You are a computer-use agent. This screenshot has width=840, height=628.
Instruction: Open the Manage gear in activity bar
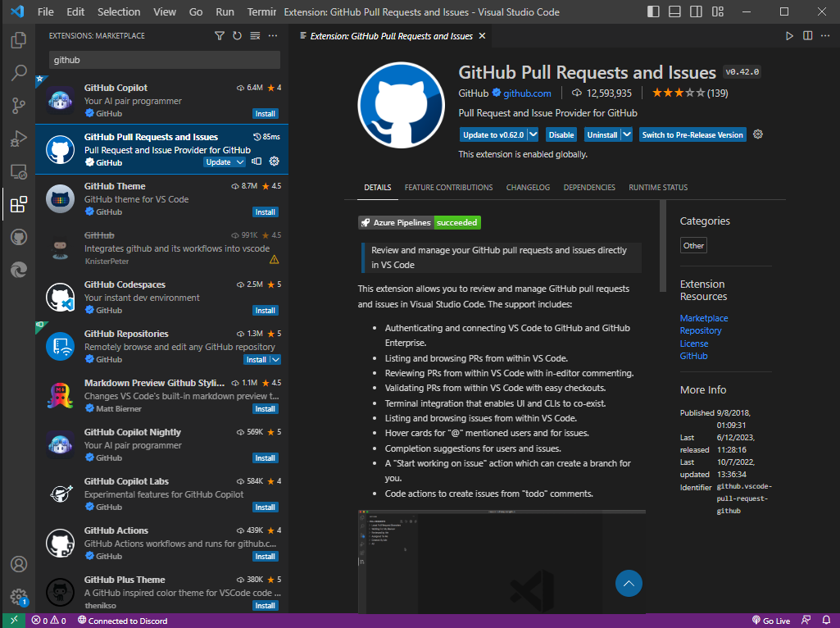19,596
